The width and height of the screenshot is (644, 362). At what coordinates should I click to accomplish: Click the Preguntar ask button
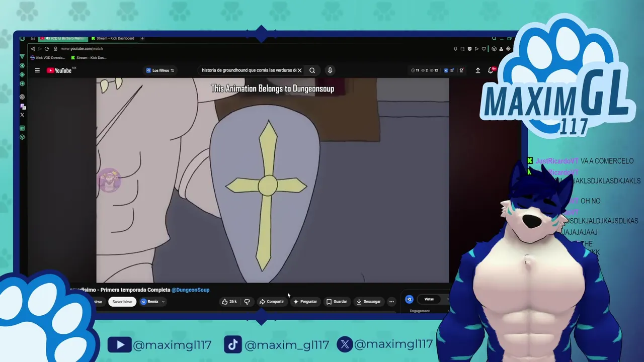(305, 302)
